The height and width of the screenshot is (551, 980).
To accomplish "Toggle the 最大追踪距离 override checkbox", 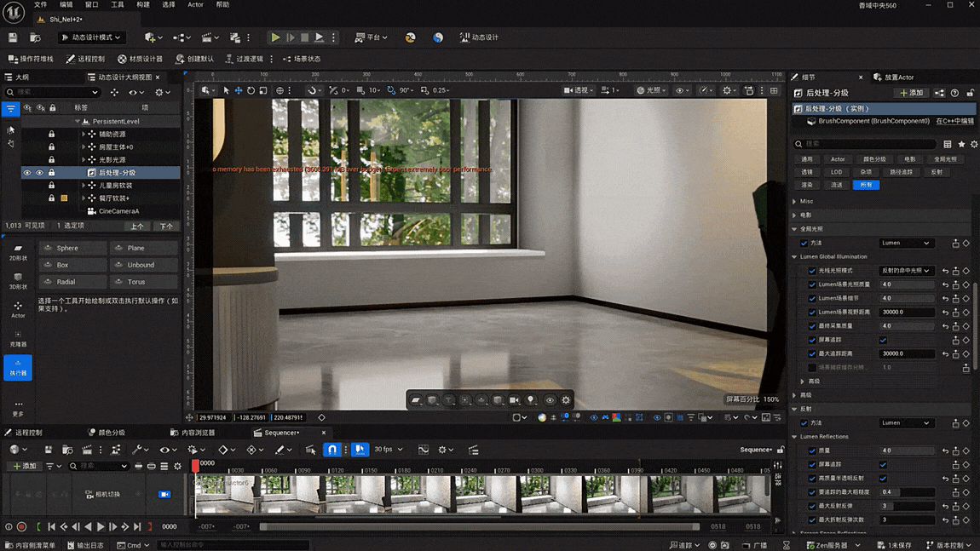I will (x=812, y=353).
